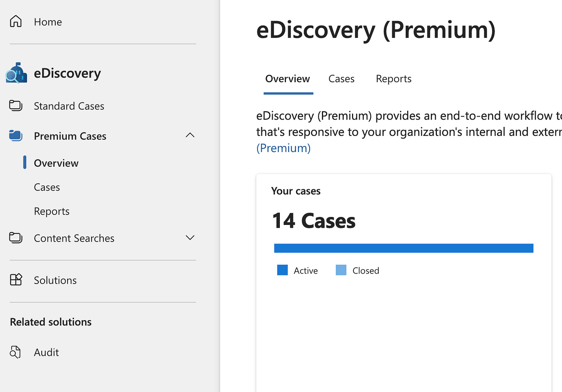
Task: Select Overview under Premium Cases
Action: 56,163
